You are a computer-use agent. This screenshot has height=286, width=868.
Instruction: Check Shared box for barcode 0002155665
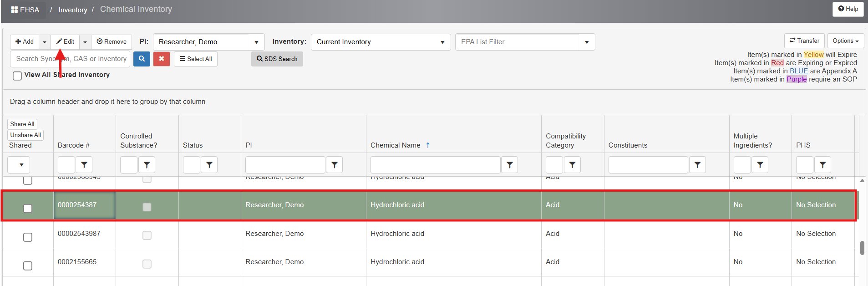tap(28, 266)
